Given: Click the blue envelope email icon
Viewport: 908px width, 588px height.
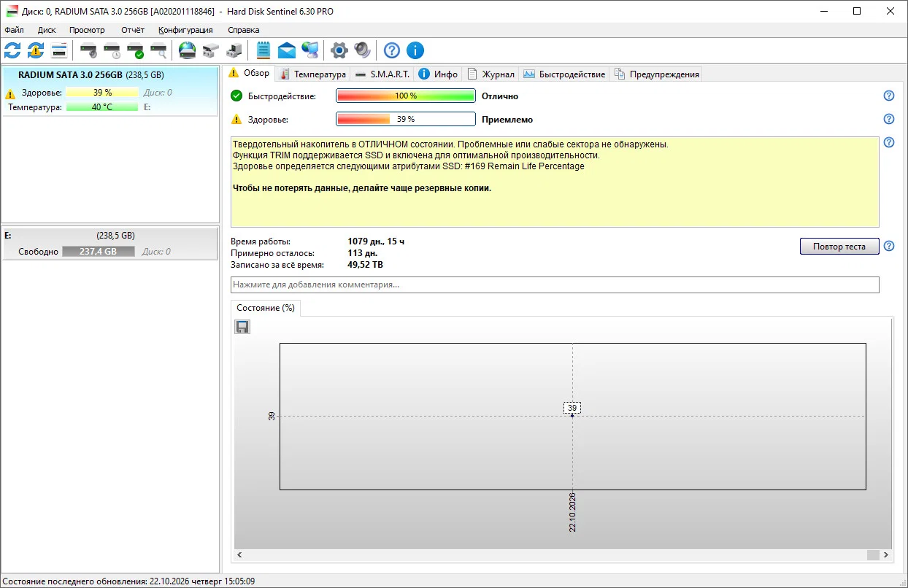Looking at the screenshot, I should pos(287,50).
